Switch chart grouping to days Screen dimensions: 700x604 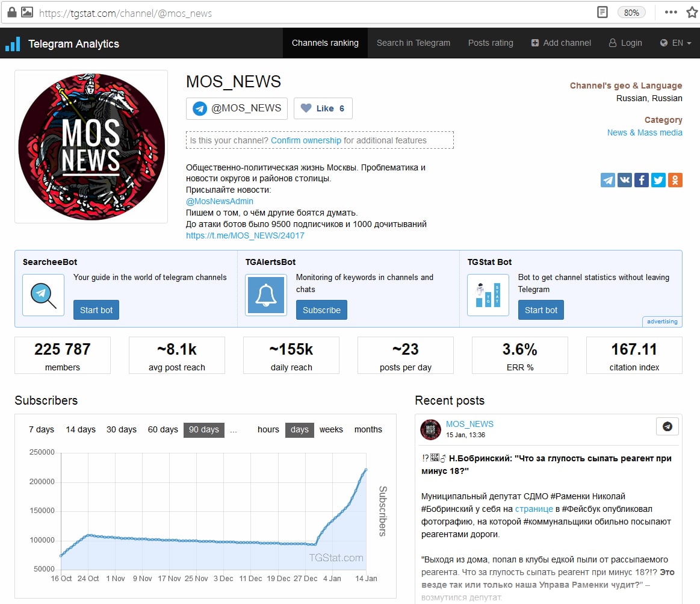(x=300, y=430)
